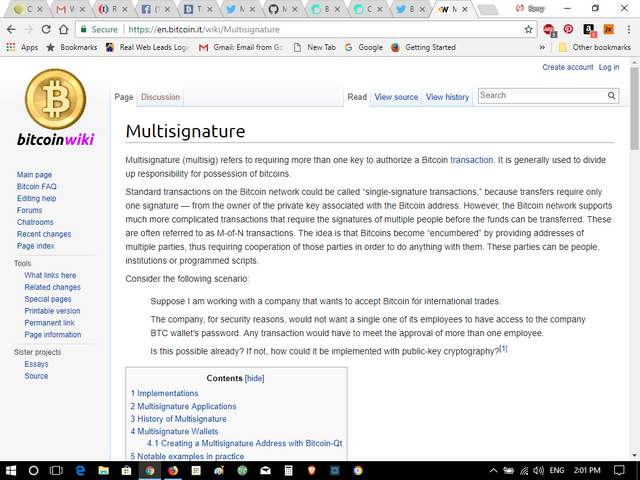This screenshot has width=640, height=480.
Task: Open the View source tab
Action: (x=396, y=97)
